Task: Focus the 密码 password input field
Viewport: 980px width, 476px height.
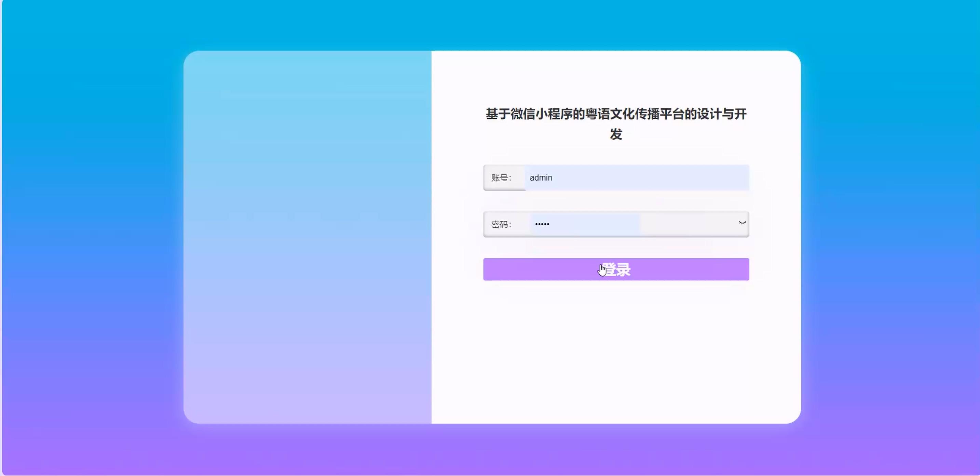Action: [x=586, y=224]
